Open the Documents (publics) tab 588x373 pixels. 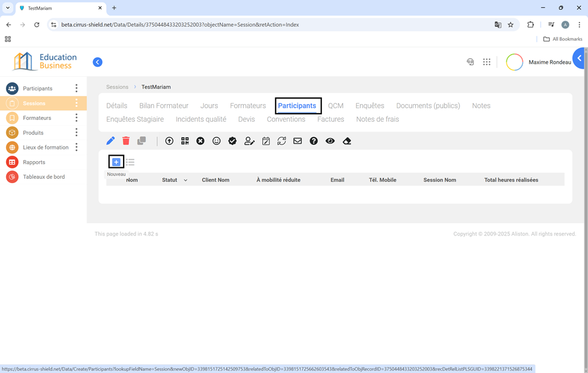pos(428,106)
